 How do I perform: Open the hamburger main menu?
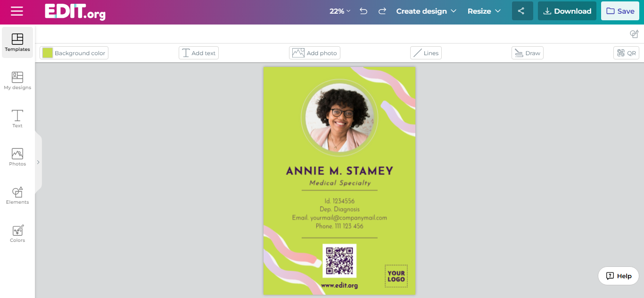click(x=17, y=11)
